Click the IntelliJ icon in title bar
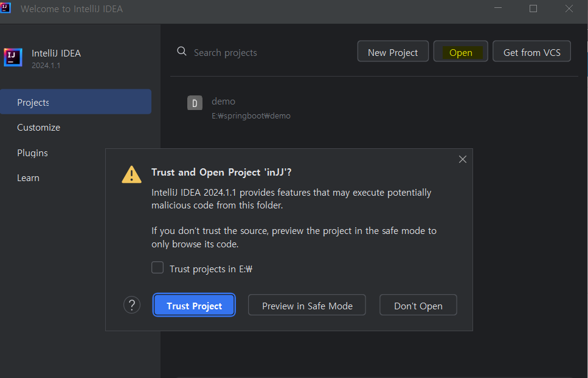The height and width of the screenshot is (378, 588). pos(5,8)
